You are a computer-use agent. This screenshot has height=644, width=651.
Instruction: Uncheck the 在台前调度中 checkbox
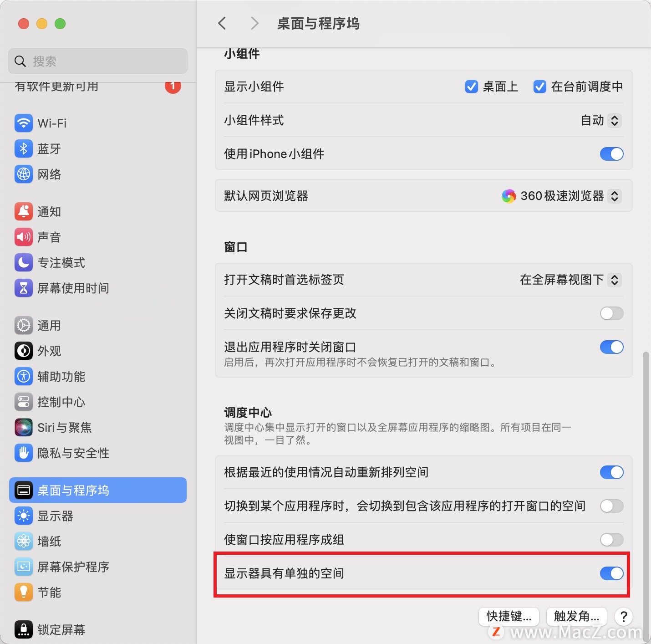[x=539, y=87]
